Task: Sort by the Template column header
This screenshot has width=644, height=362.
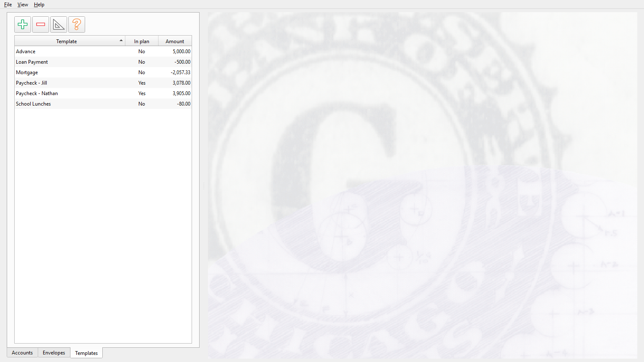Action: 70,41
